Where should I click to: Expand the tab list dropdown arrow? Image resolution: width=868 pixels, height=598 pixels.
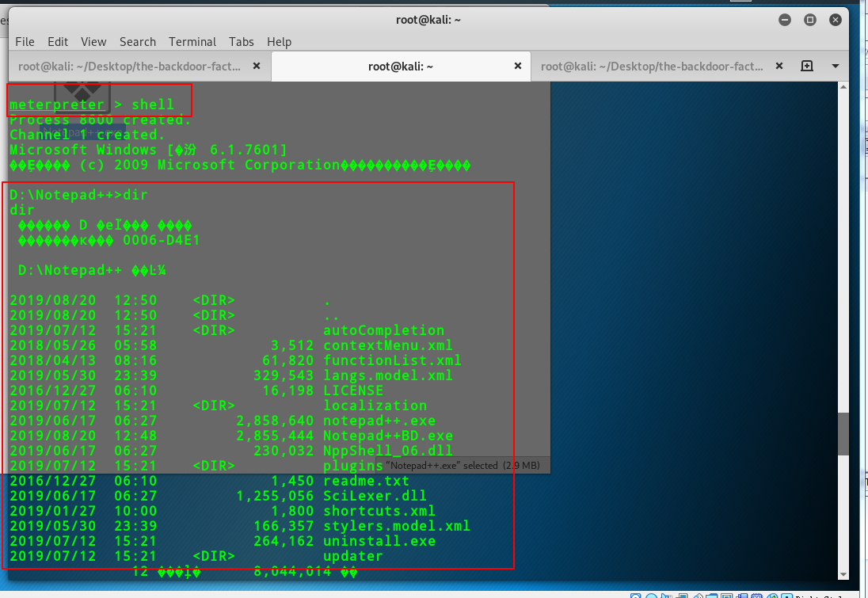click(836, 66)
